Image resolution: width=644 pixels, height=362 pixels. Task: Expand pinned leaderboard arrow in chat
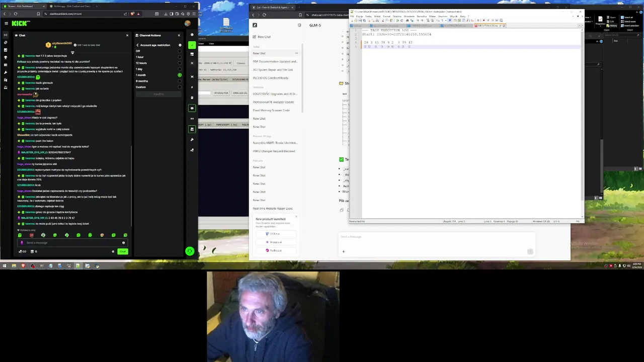pos(72,52)
